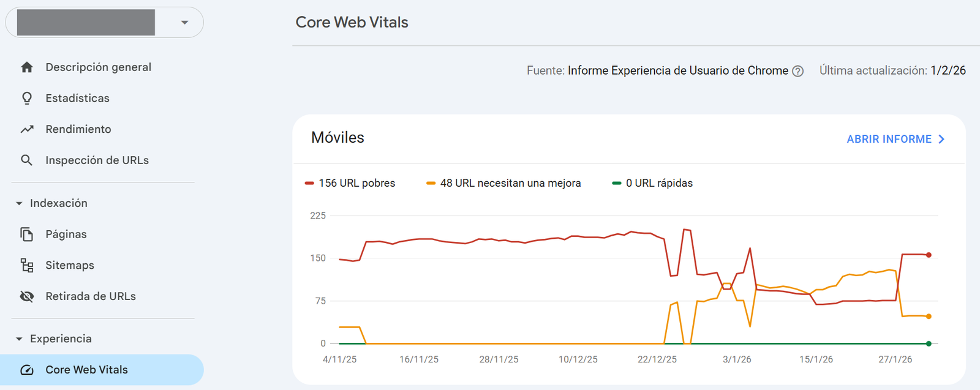Click the red endpoint dot on chart
This screenshot has height=390, width=980.
tap(929, 255)
